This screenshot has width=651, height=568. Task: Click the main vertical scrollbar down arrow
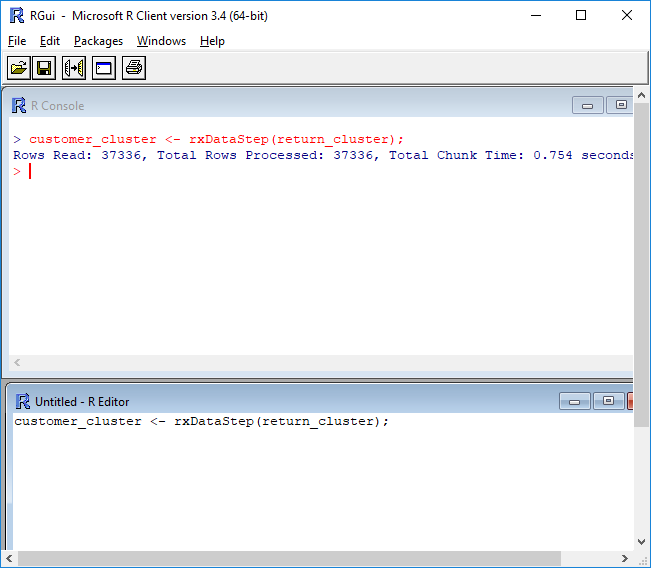point(641,542)
